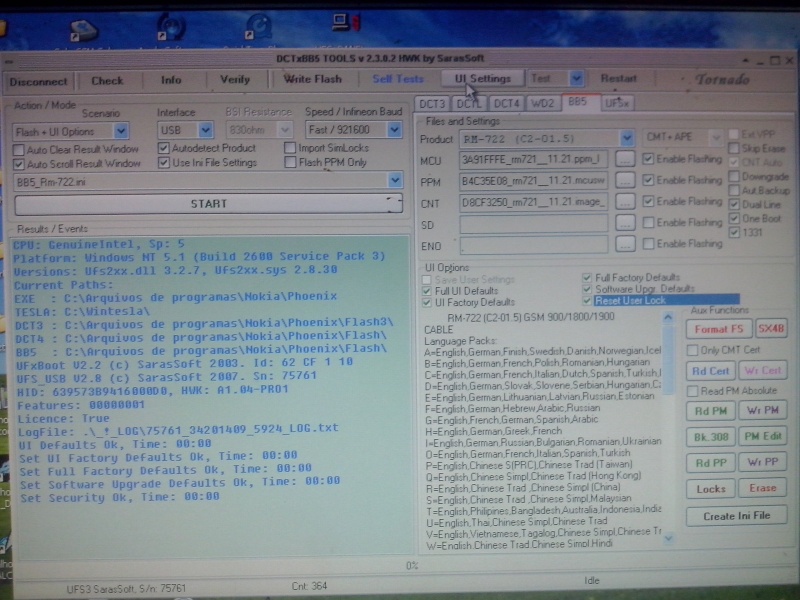Viewport: 800px width, 600px height.
Task: Toggle Full Factory Defaults checkbox
Action: point(587,278)
